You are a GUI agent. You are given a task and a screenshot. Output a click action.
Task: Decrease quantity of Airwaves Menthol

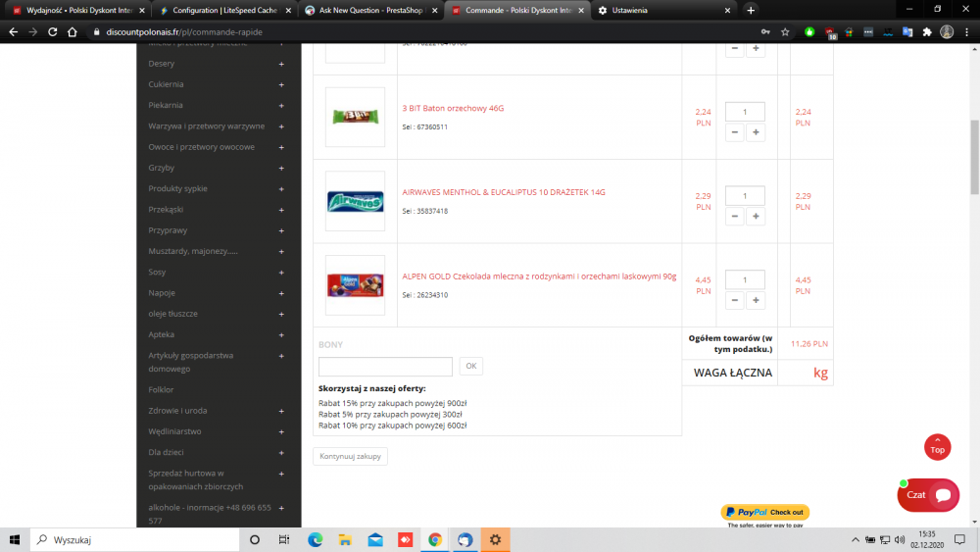(734, 217)
